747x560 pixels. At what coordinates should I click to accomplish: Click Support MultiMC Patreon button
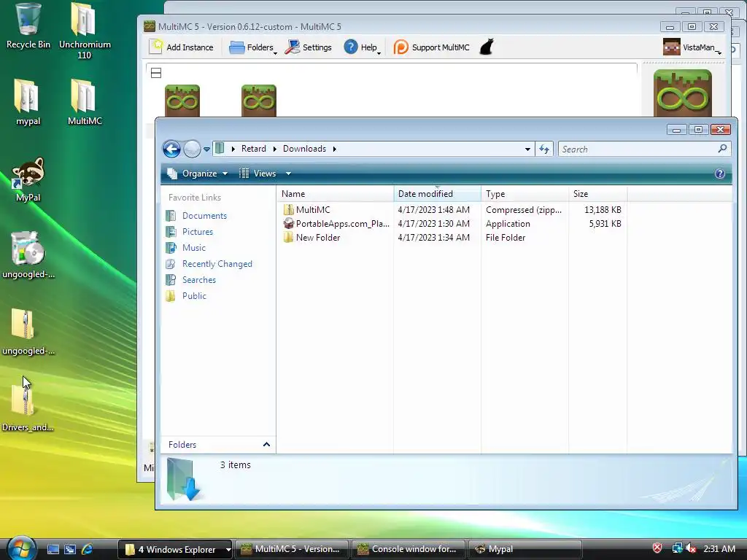(x=432, y=47)
